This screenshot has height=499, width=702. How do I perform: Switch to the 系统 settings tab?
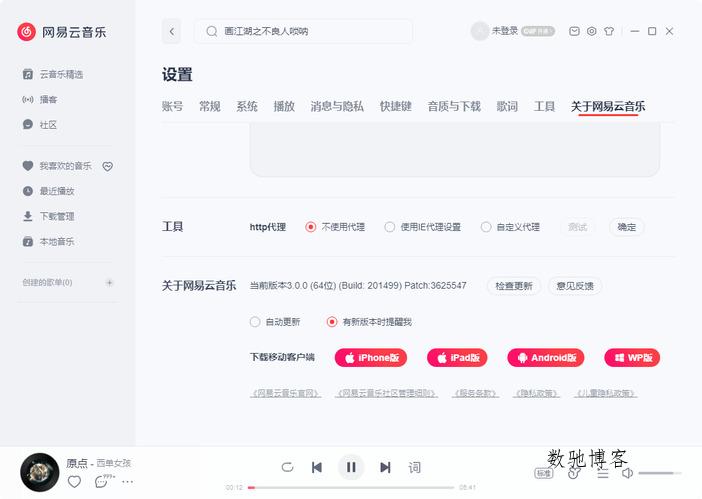pos(247,107)
